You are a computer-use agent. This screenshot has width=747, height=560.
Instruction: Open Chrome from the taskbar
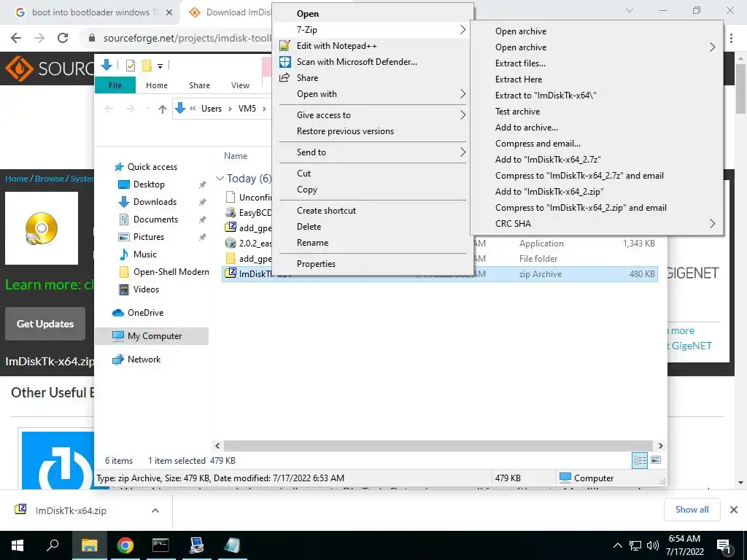pos(125,545)
